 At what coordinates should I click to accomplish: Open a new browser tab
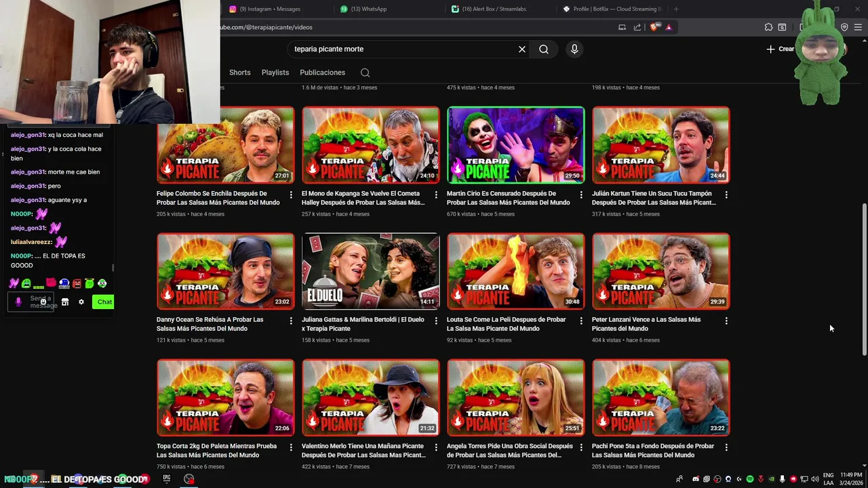coord(676,9)
